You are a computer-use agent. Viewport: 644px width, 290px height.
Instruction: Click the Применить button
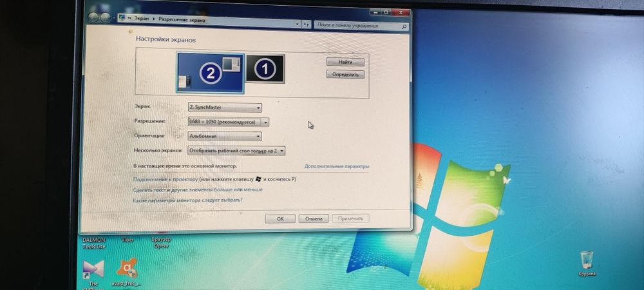350,218
